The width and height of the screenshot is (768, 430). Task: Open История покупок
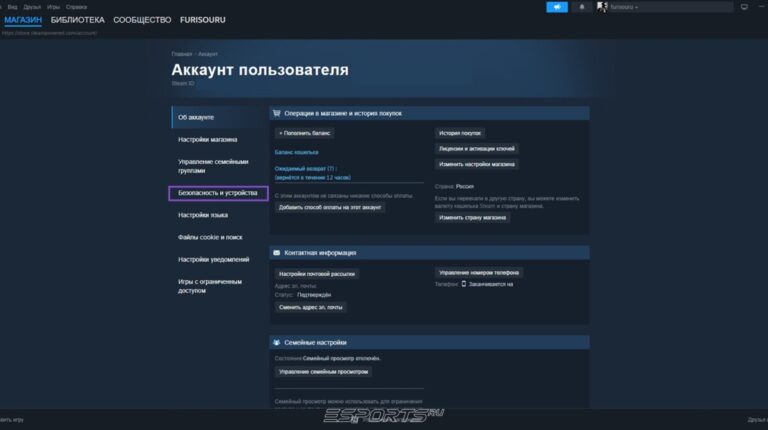tap(459, 133)
